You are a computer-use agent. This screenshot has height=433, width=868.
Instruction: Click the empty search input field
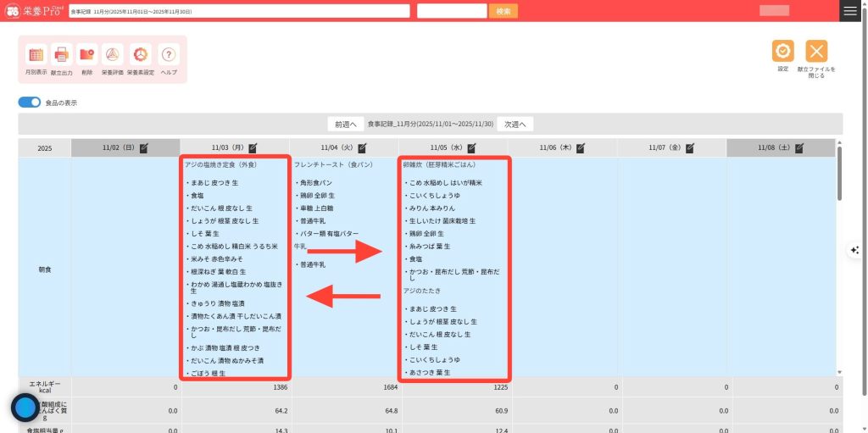click(452, 11)
